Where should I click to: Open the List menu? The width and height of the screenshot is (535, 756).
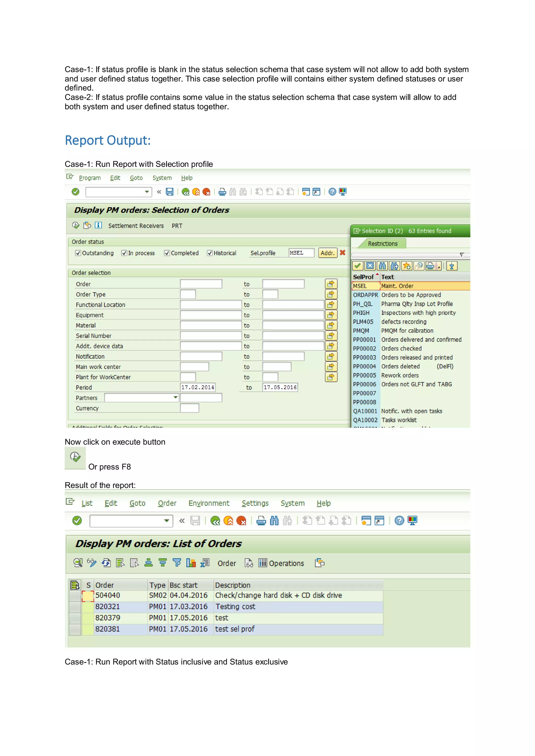point(87,504)
